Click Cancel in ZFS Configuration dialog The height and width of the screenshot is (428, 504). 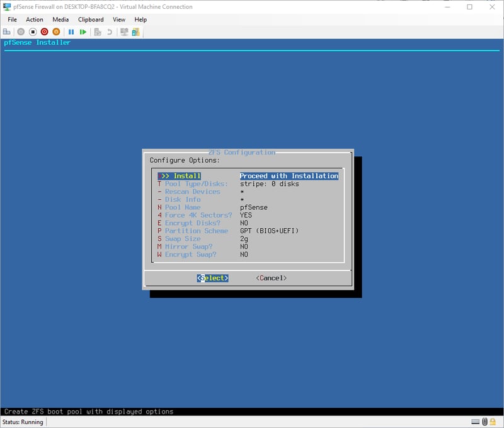[x=271, y=278]
